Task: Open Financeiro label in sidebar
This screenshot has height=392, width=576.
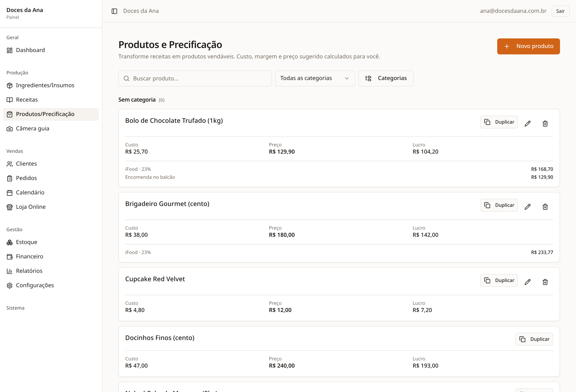Action: [x=29, y=256]
